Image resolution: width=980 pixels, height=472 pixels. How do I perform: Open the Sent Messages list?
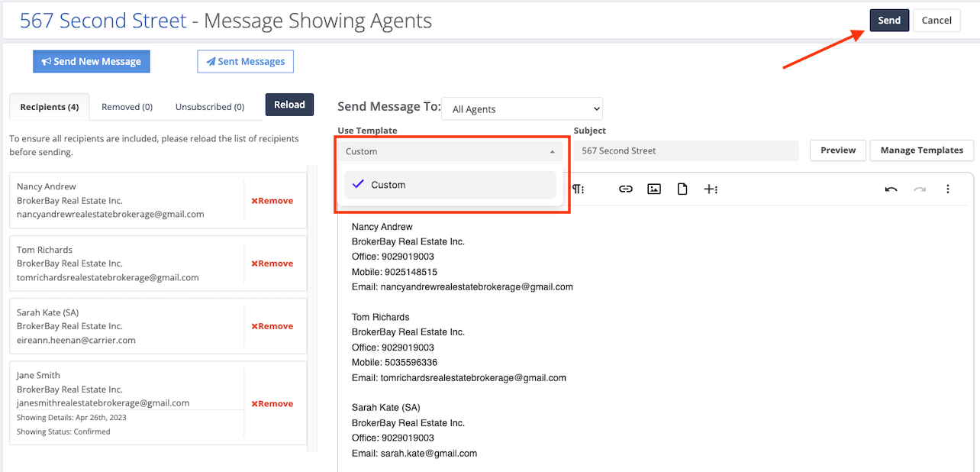(245, 62)
